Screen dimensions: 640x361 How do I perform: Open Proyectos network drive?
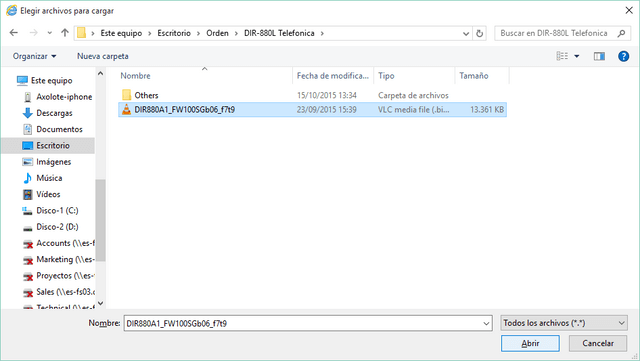click(65, 276)
